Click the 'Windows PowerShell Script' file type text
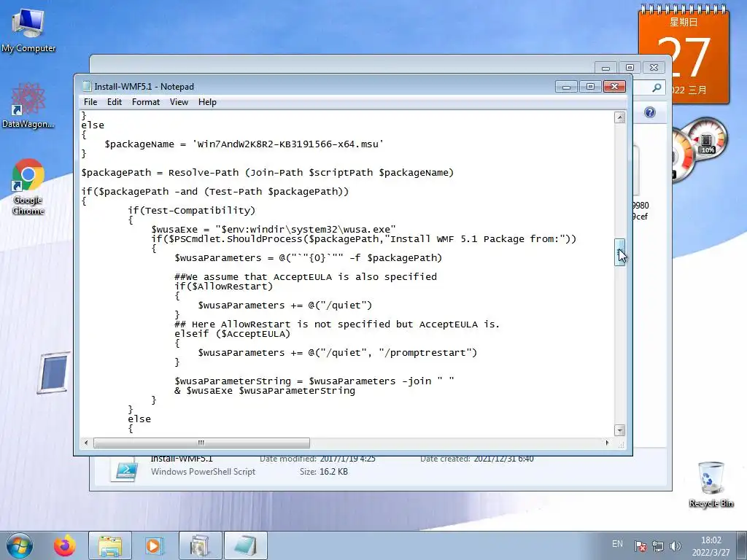The height and width of the screenshot is (560, 747). (203, 472)
